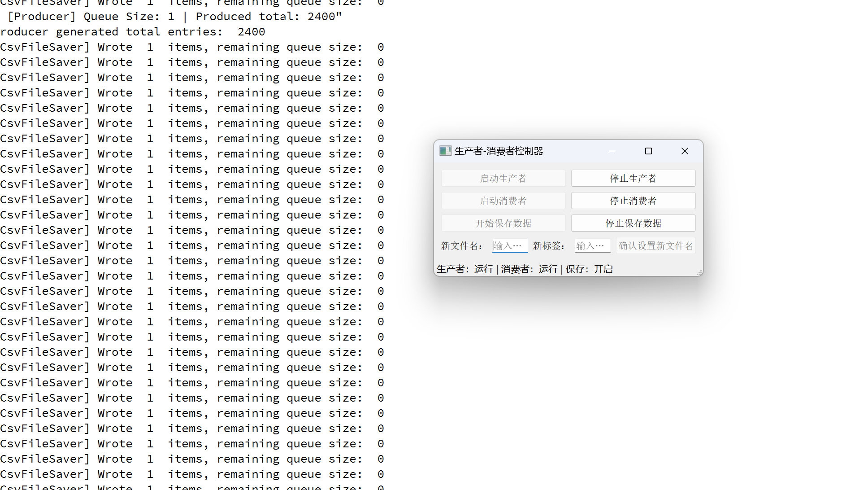Minimize the 生产者-消费者控制器 window
This screenshot has height=490, width=868.
tap(612, 151)
